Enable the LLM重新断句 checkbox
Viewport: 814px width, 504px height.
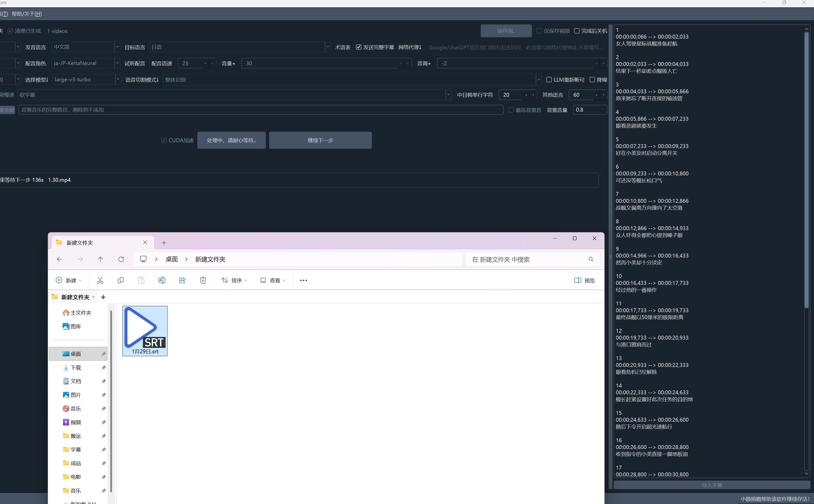coord(549,80)
